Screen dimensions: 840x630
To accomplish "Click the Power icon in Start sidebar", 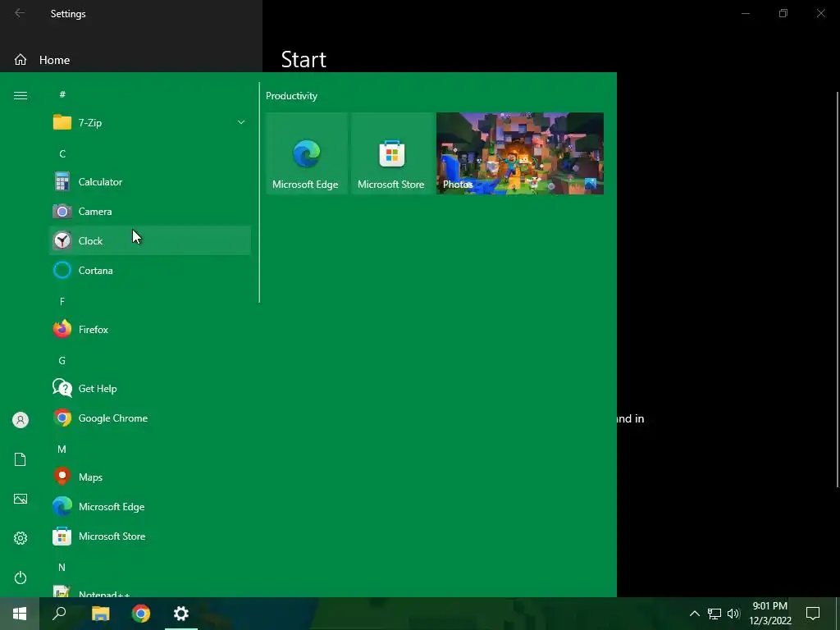I will [21, 577].
